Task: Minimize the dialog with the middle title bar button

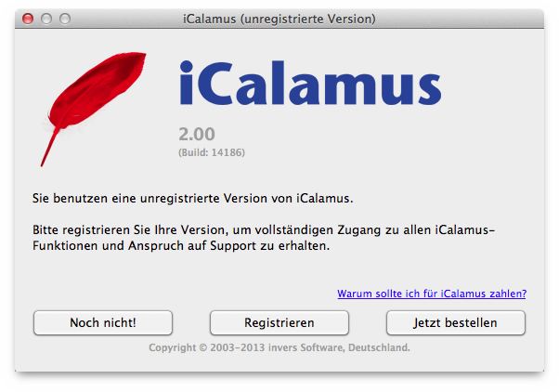Action: [46, 19]
